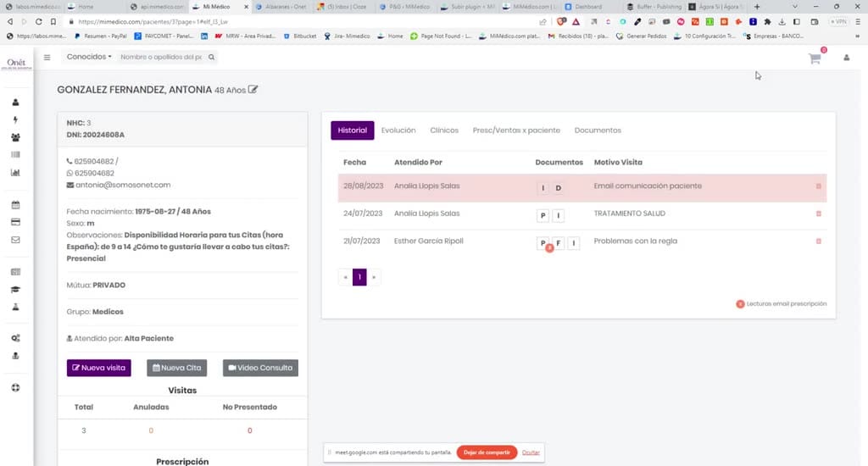
Task: Switch to the Dashboard browser tab
Action: pyautogui.click(x=588, y=7)
